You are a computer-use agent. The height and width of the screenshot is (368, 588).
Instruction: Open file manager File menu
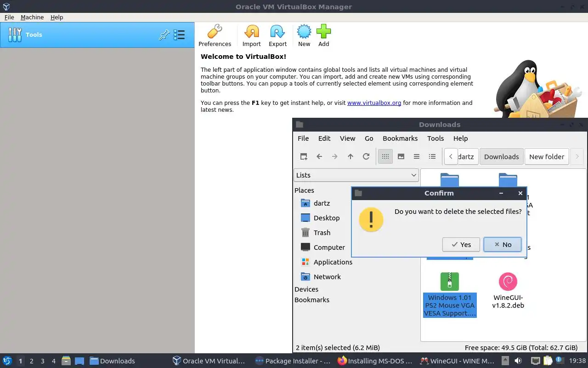click(303, 138)
